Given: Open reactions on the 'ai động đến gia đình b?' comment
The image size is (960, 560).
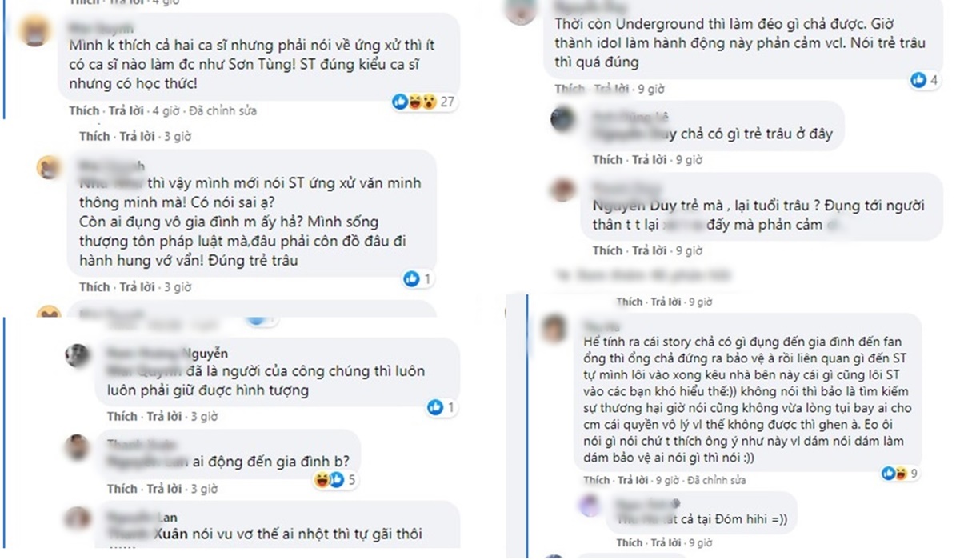Looking at the screenshot, I should click(335, 480).
